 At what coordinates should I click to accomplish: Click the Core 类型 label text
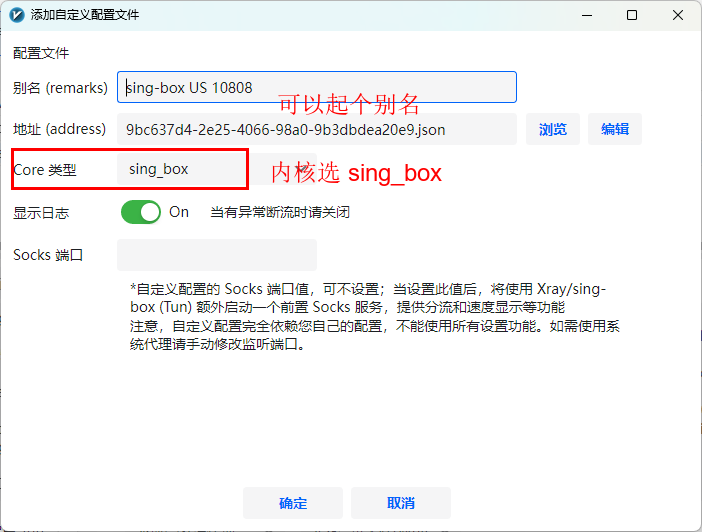point(45,170)
